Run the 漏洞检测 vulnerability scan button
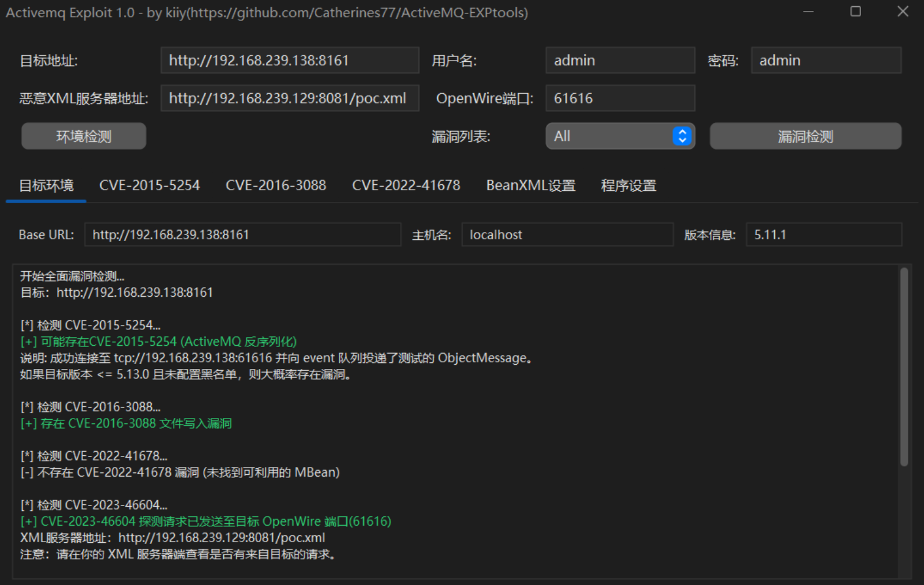This screenshot has height=585, width=924. point(805,136)
